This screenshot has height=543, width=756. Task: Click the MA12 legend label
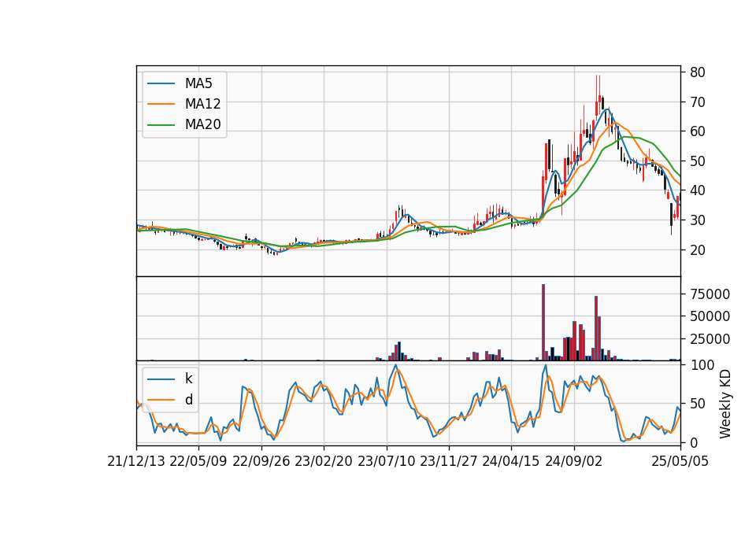202,104
